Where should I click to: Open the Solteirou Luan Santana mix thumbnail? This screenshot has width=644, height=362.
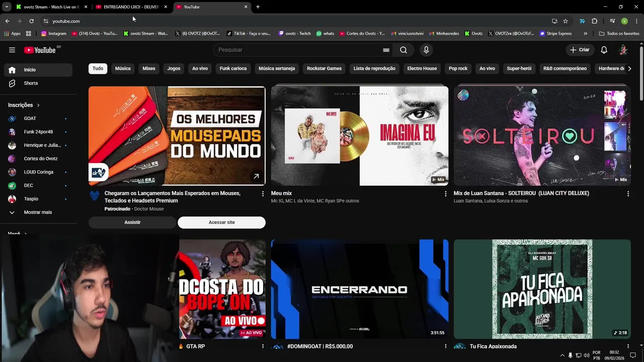(x=542, y=136)
